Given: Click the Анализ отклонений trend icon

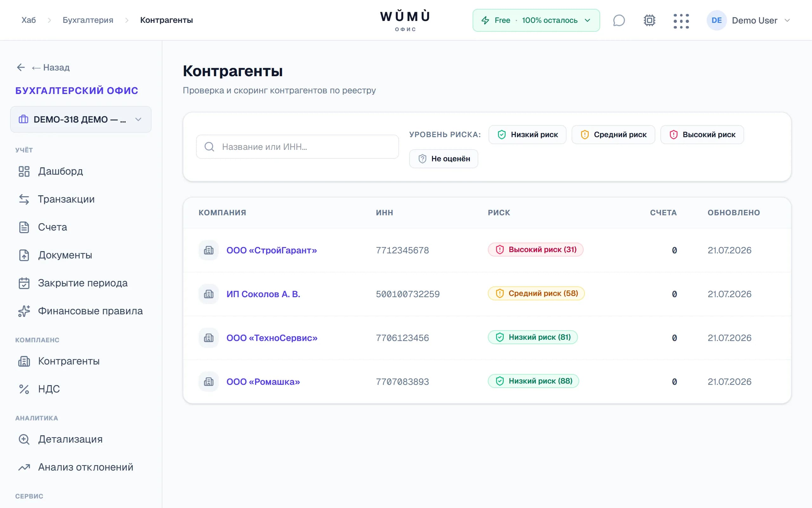Looking at the screenshot, I should (x=24, y=467).
